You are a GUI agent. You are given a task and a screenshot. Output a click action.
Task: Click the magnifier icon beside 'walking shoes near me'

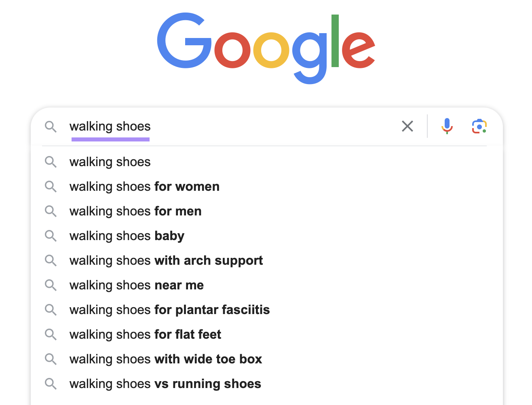[51, 285]
